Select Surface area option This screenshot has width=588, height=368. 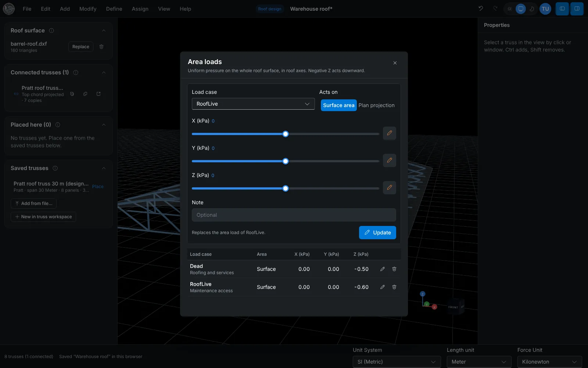point(339,105)
